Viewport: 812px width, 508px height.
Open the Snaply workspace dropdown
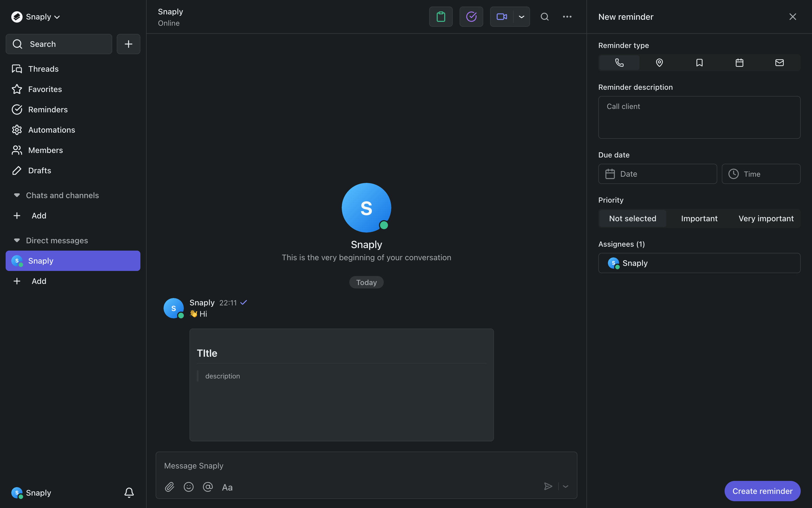[36, 16]
